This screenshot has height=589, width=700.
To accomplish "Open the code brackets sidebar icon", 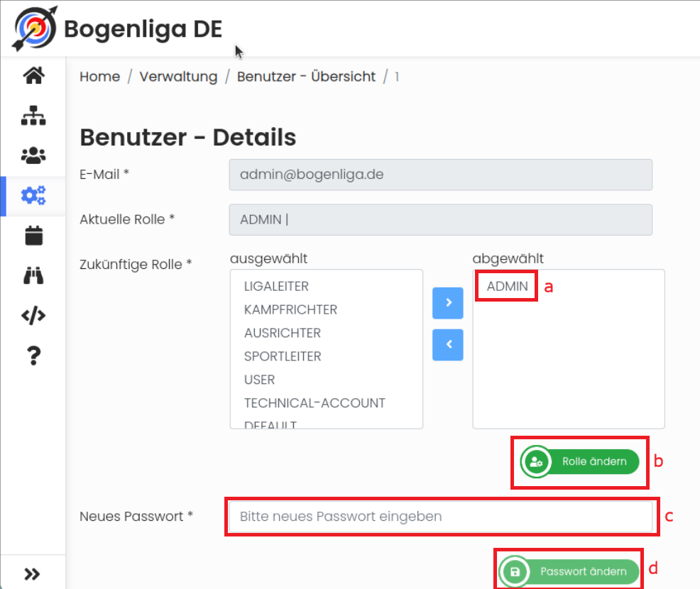I will pos(33,316).
